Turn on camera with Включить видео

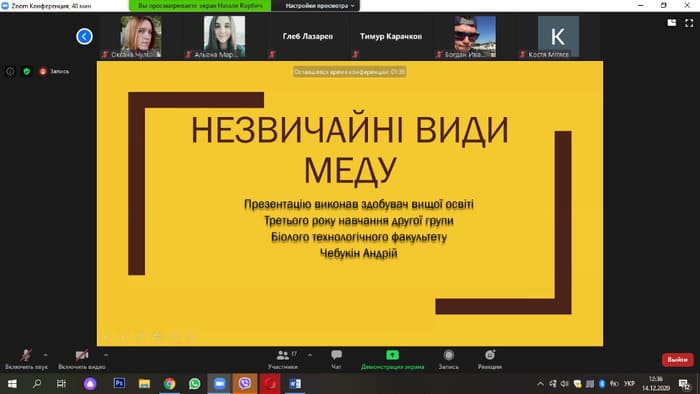pos(82,359)
